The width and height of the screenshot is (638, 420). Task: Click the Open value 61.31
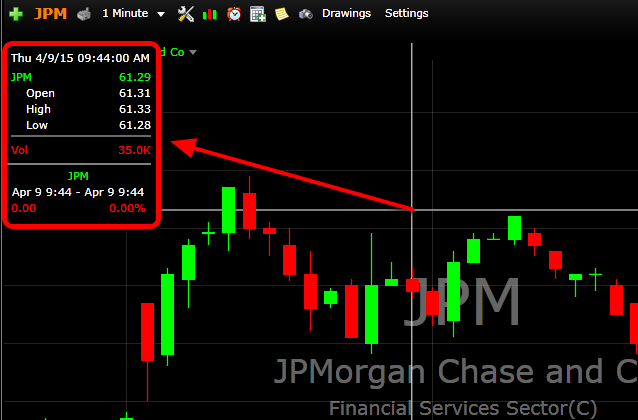click(x=135, y=93)
